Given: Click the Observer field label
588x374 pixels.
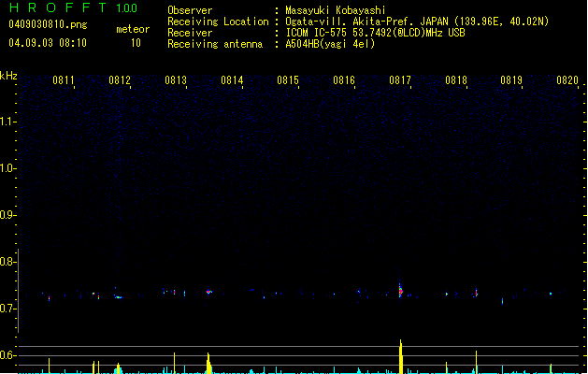Looking at the screenshot, I should coord(190,10).
